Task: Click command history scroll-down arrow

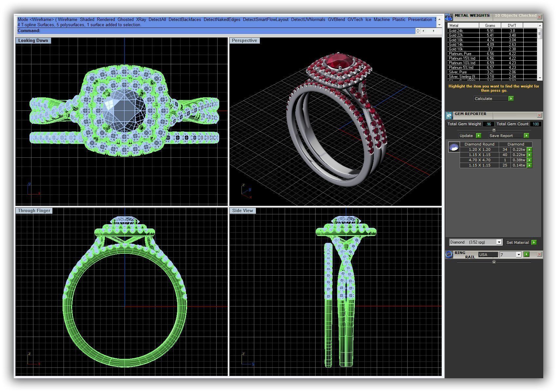Action: 439,25
